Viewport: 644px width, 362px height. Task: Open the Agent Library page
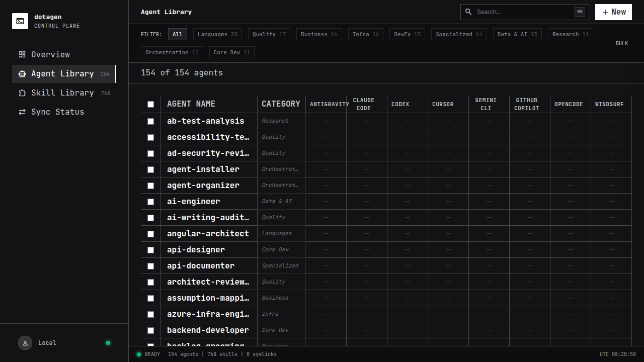click(x=64, y=73)
